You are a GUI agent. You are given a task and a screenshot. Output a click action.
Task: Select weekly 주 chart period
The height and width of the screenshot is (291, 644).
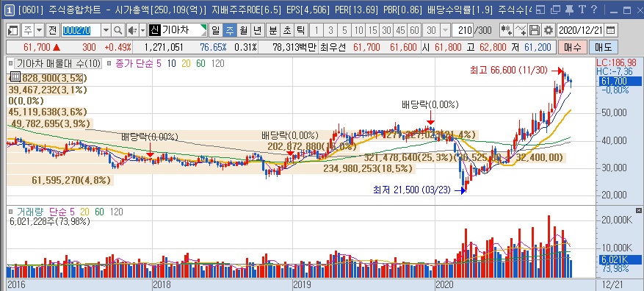coord(230,30)
